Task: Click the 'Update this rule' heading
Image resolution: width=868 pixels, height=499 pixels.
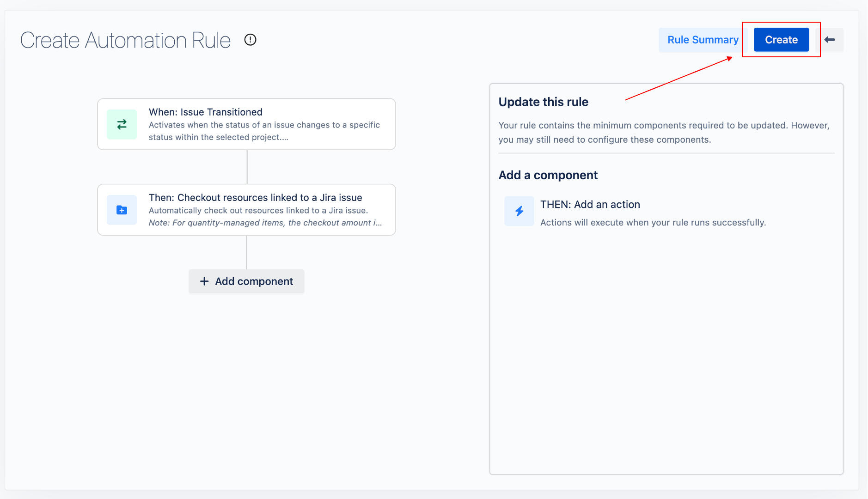Action: (x=543, y=102)
